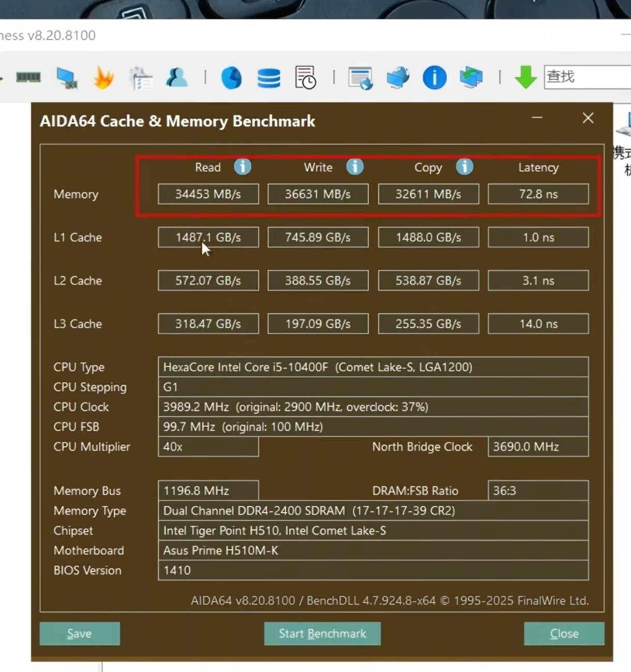The image size is (631, 672).
Task: Click North Bridge Clock value 3690.0 MHz
Action: click(538, 446)
